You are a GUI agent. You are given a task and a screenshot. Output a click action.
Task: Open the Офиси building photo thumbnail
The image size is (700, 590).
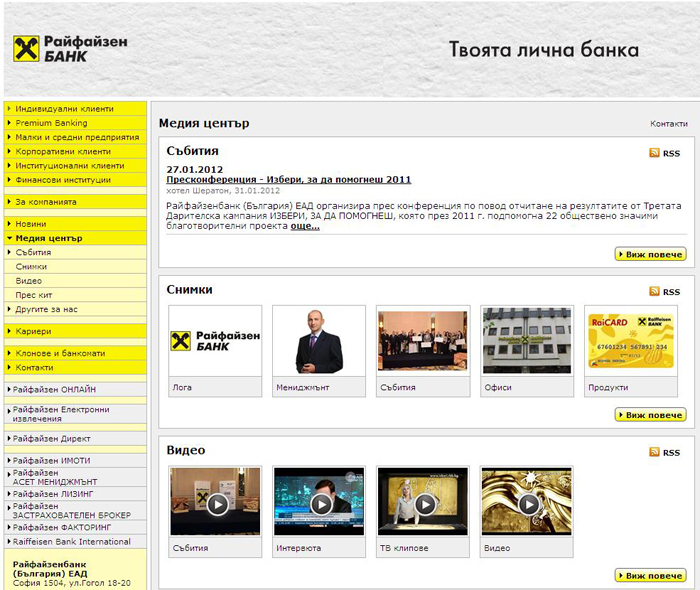527,341
